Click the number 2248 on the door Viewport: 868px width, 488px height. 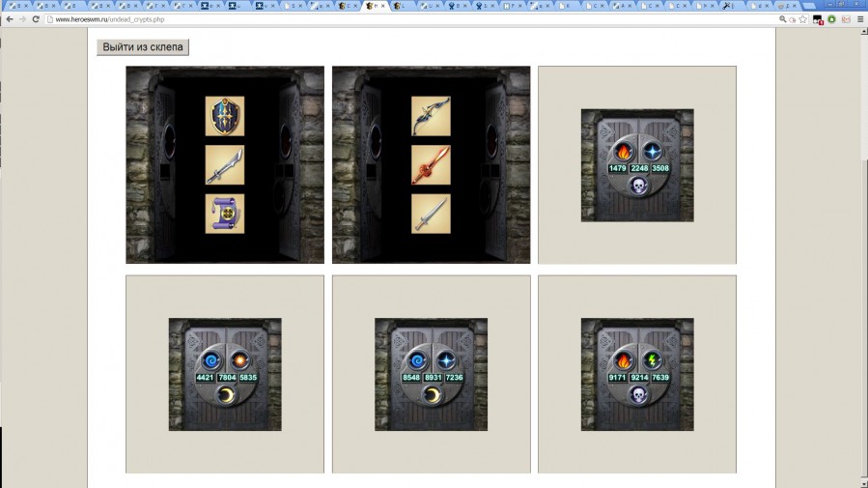pos(639,168)
